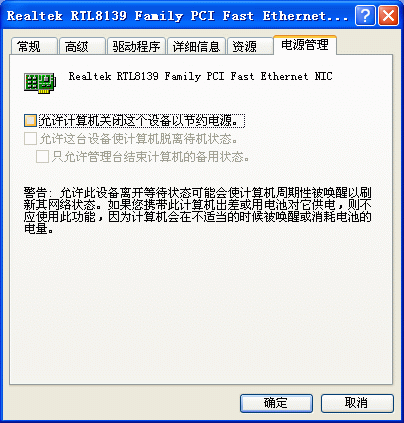Dismiss the dialog with the 取消 button

[x=357, y=403]
